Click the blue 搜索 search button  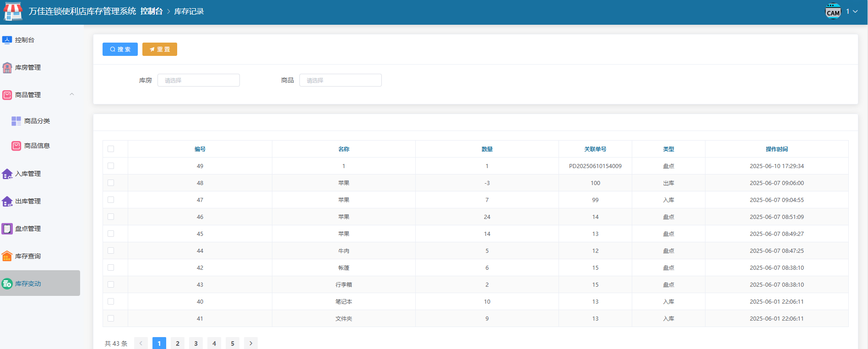coord(120,49)
